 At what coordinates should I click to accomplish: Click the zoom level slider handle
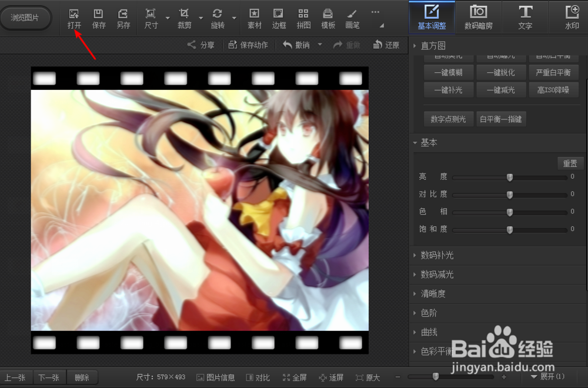pyautogui.click(x=436, y=376)
